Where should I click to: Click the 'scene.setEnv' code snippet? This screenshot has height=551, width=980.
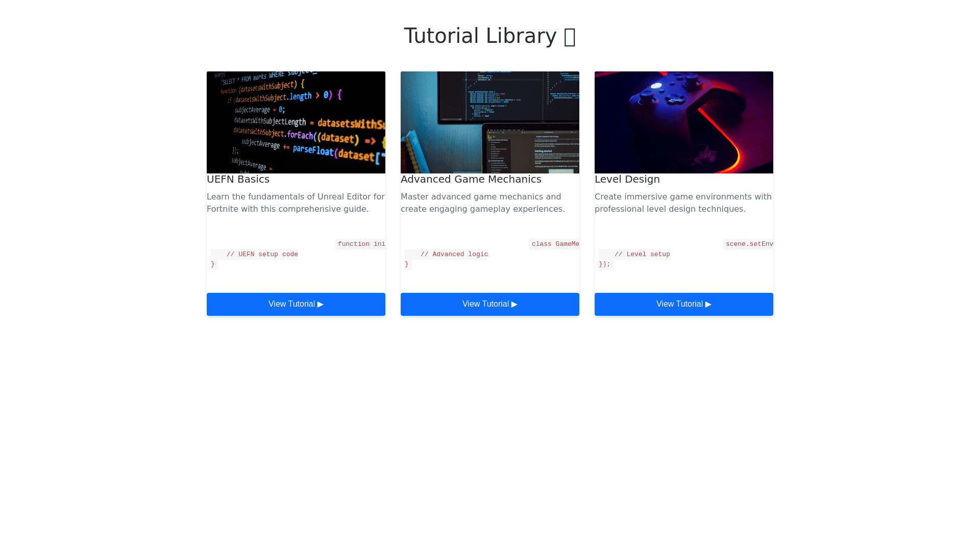pyautogui.click(x=749, y=244)
